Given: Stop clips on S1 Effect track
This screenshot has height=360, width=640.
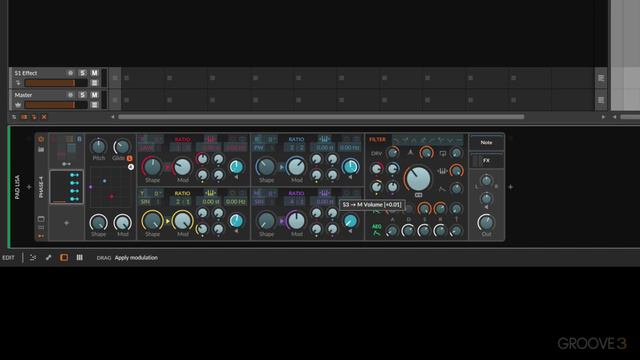Looking at the screenshot, I should point(115,78).
